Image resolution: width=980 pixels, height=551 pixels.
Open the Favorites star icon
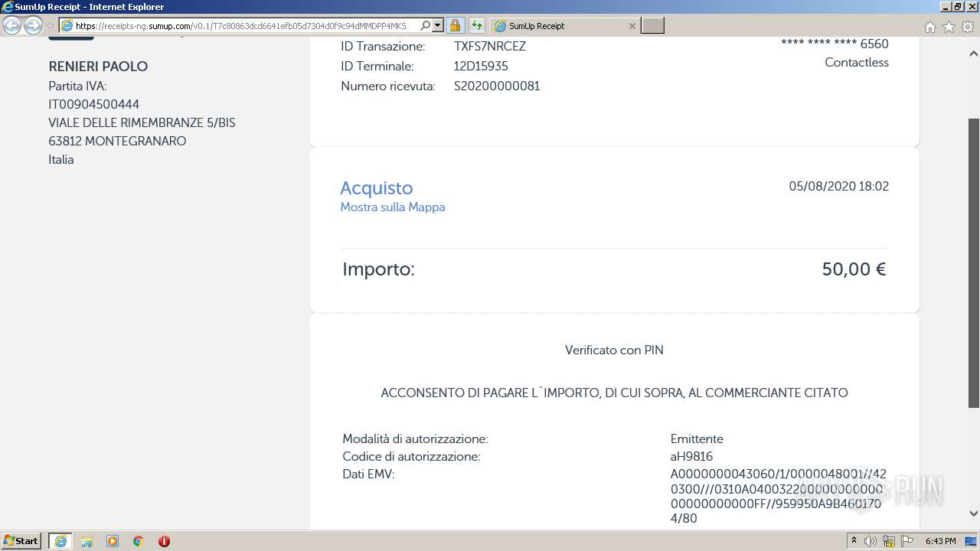point(949,27)
